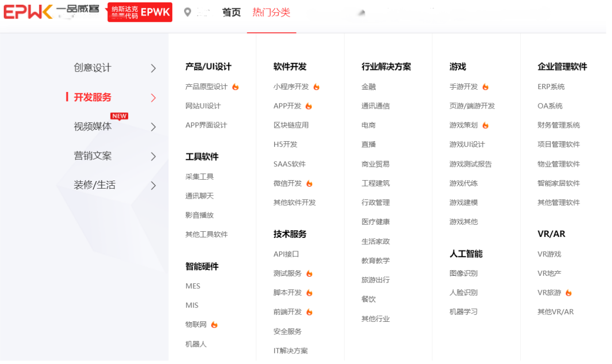The height and width of the screenshot is (364, 612).
Task: Click the API接口 entry
Action: click(287, 254)
